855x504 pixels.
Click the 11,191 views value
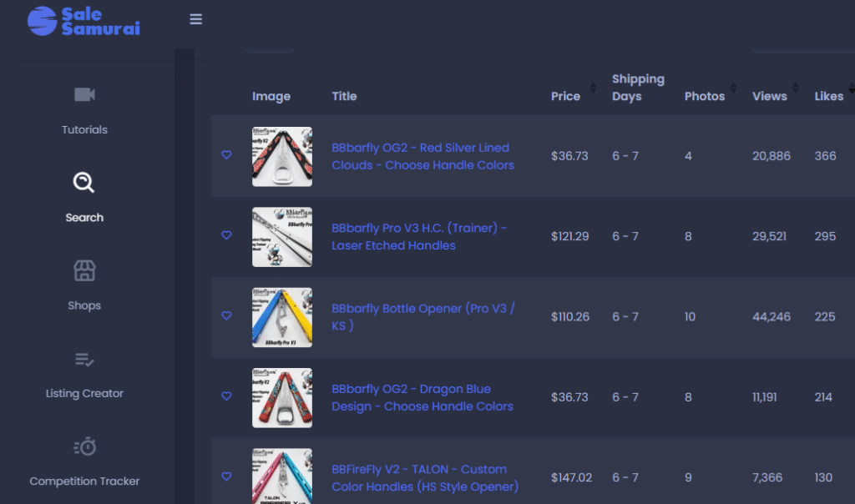(765, 397)
